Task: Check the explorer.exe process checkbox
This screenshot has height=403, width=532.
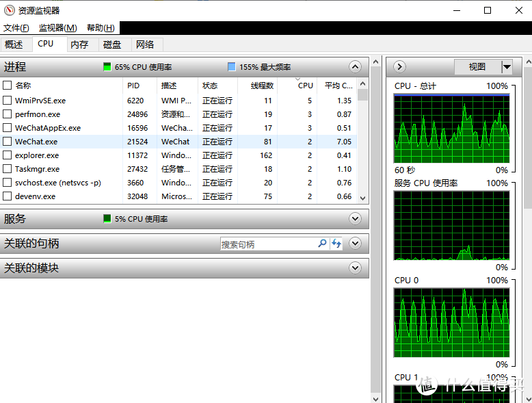Action: tap(7, 155)
